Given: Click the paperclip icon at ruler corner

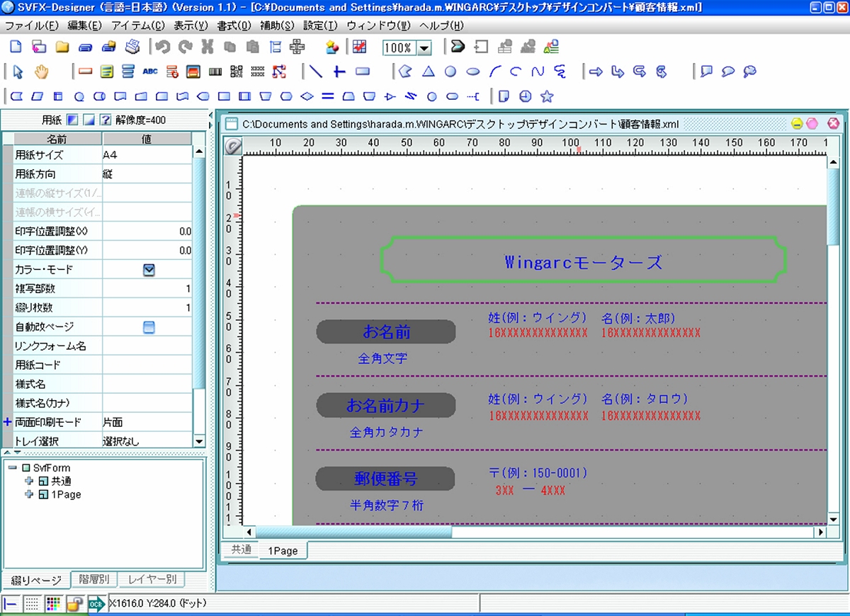Looking at the screenshot, I should [x=232, y=146].
